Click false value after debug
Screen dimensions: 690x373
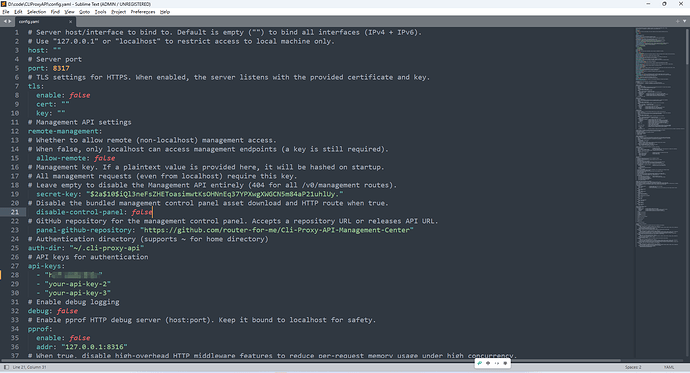(67, 311)
